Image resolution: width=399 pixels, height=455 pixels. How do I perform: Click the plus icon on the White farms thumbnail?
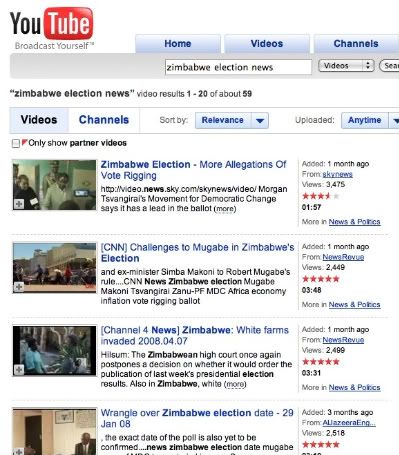[x=19, y=369]
